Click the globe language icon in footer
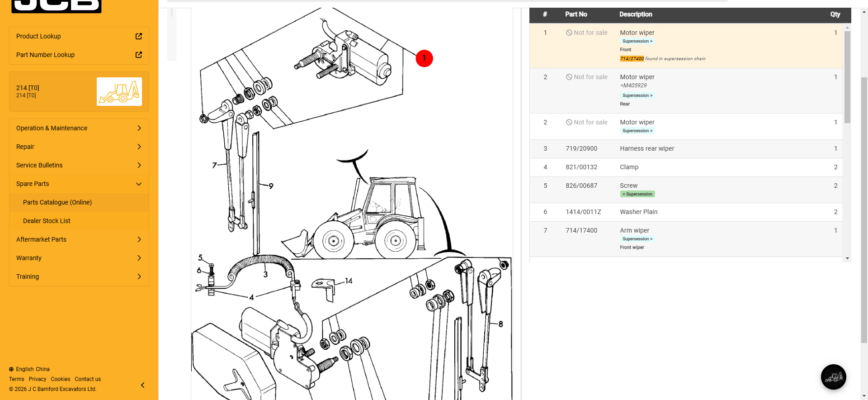Screen dimensions: 868x400 tap(11, 369)
